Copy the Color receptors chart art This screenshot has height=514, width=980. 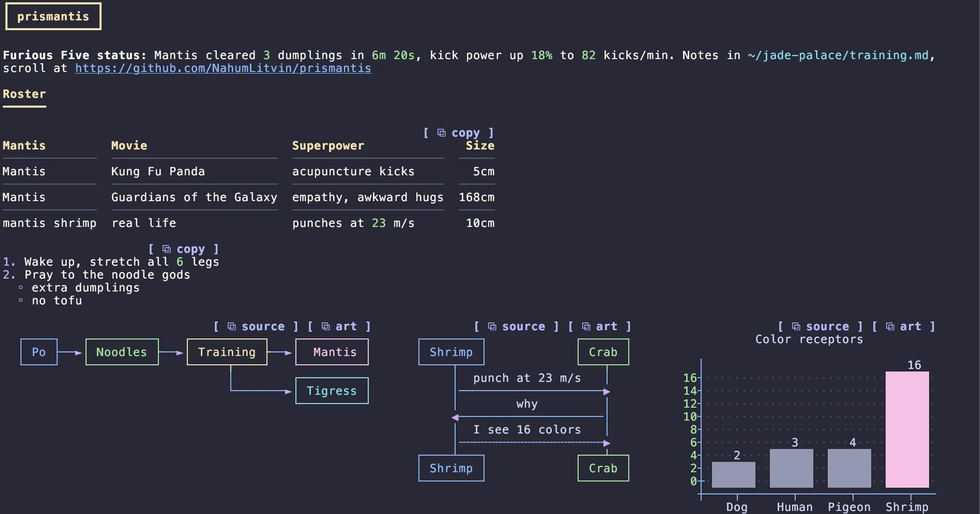pyautogui.click(x=904, y=327)
